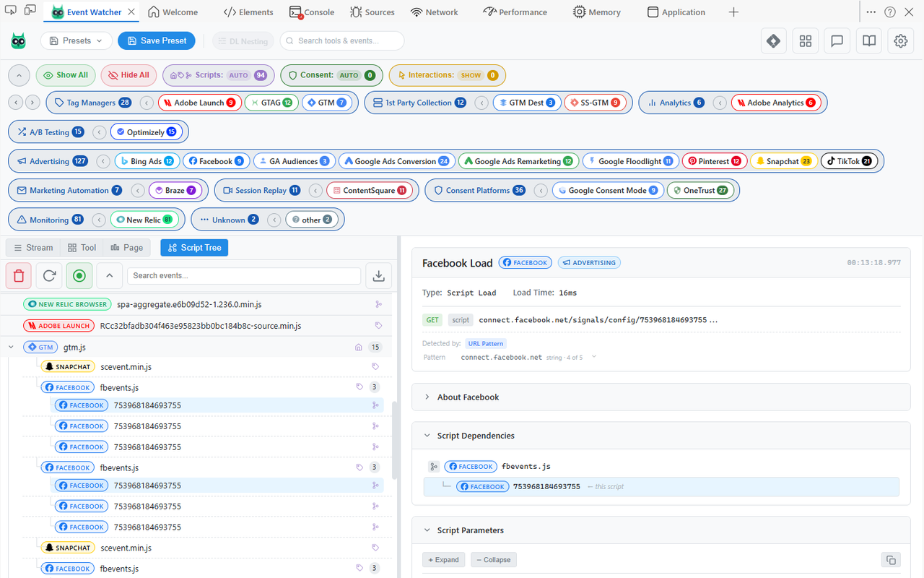Click the Search events input field

tap(244, 275)
